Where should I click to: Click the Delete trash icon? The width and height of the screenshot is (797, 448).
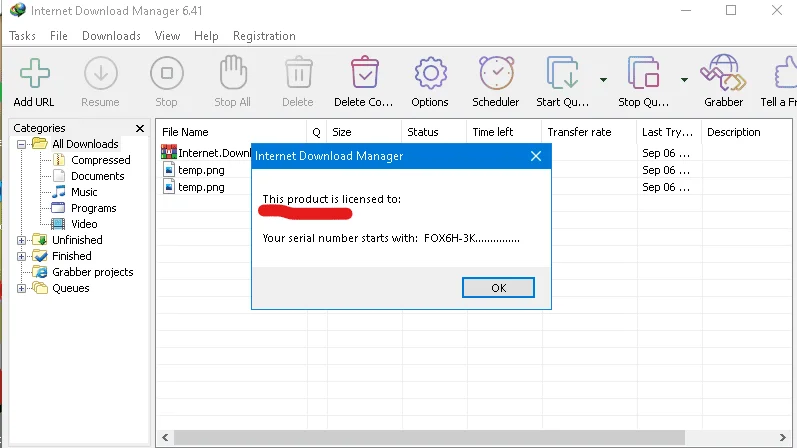click(298, 73)
